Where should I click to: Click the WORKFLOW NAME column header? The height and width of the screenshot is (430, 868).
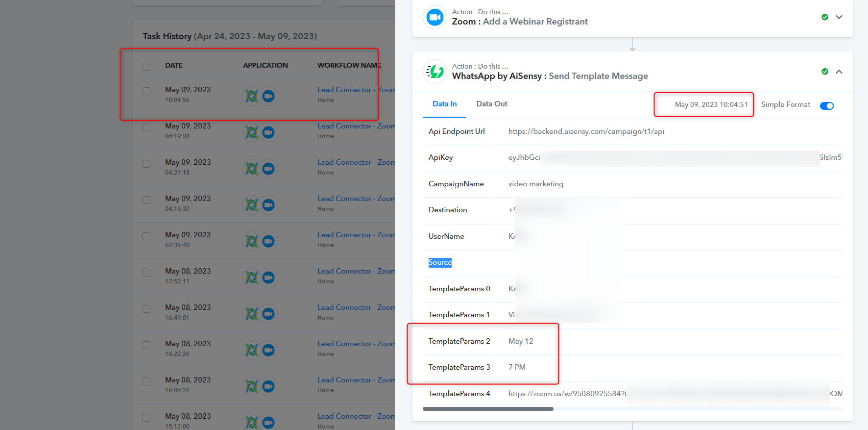pyautogui.click(x=349, y=65)
